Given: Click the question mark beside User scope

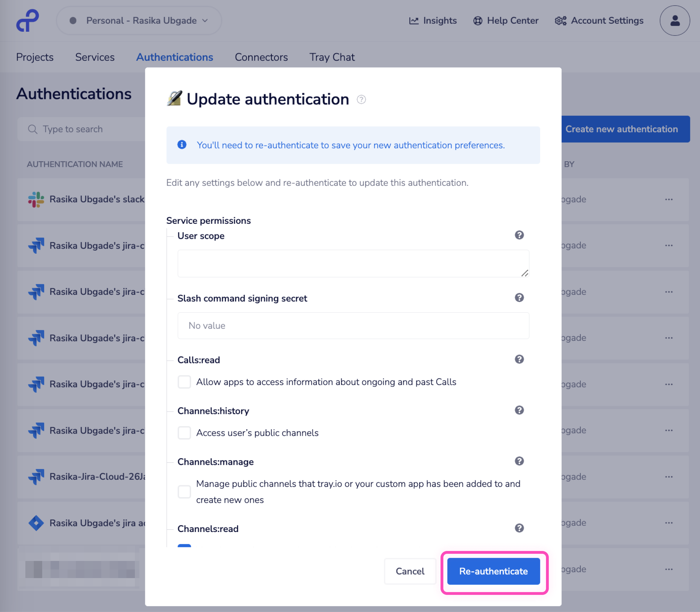Looking at the screenshot, I should tap(519, 235).
